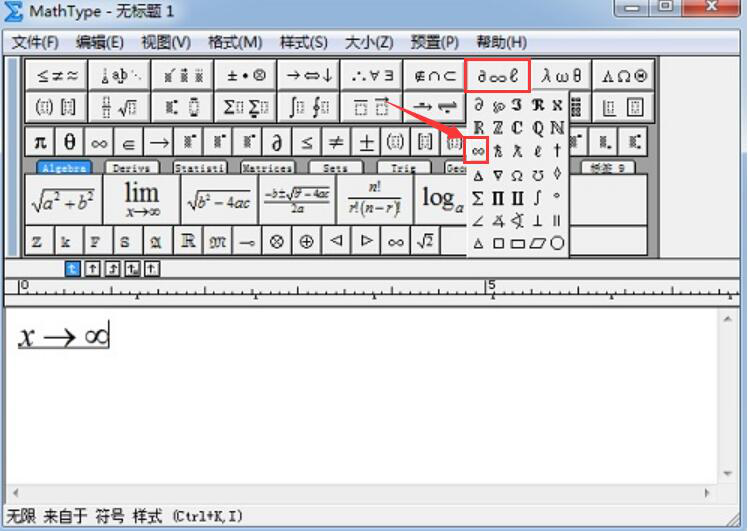Open the arrow symbols palette
The height and width of the screenshot is (531, 748).
pos(308,75)
